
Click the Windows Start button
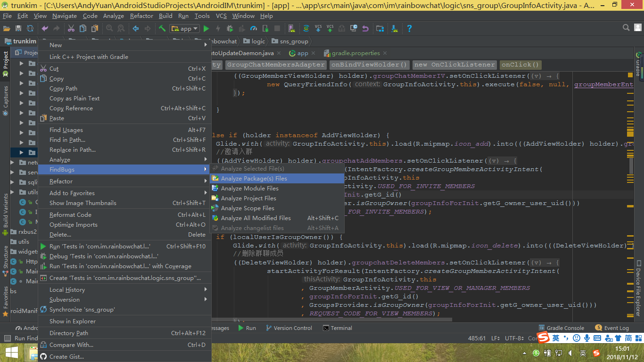click(x=12, y=353)
